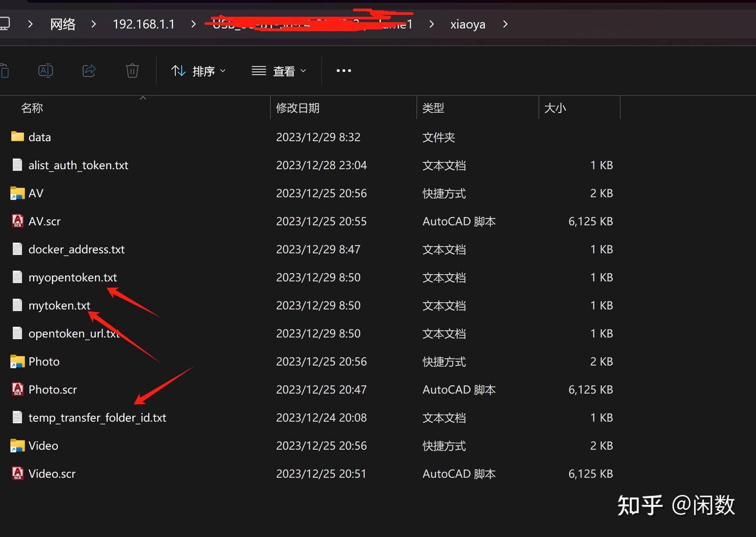Sort files by the 名称 column header

tap(31, 108)
